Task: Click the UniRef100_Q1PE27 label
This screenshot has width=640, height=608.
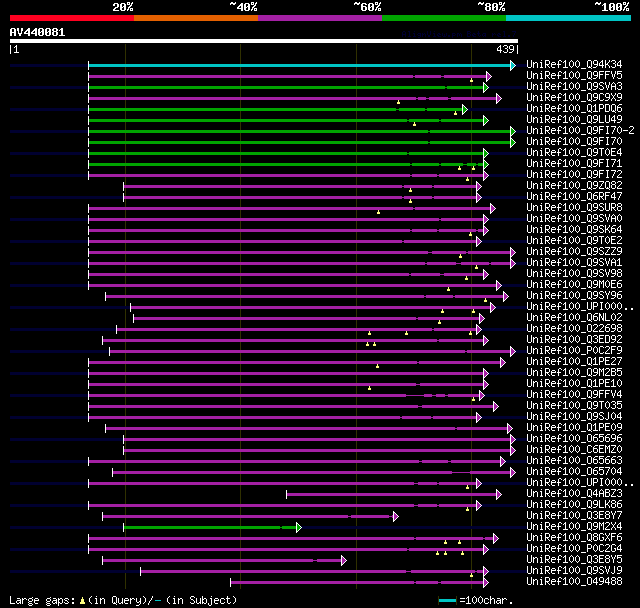Action: coord(574,362)
